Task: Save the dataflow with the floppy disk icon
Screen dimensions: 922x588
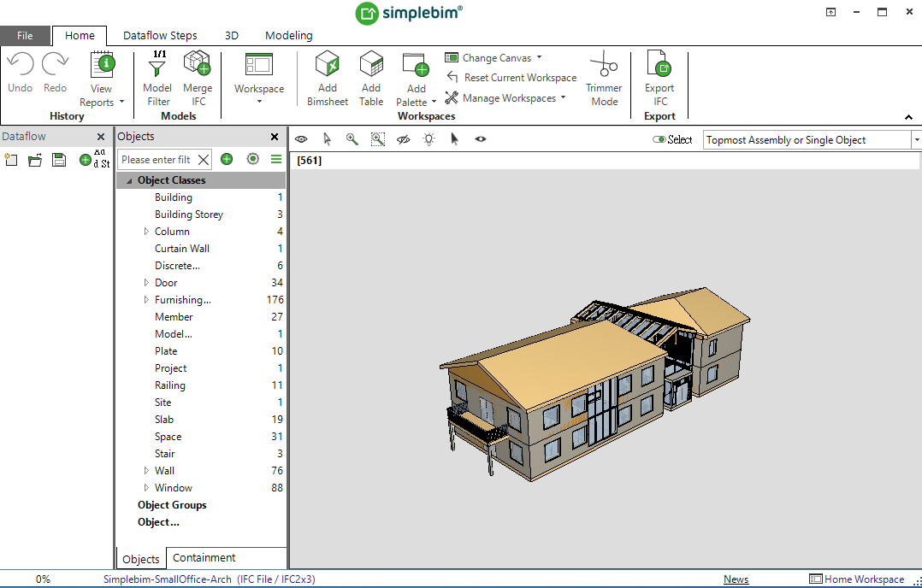Action: coord(59,160)
